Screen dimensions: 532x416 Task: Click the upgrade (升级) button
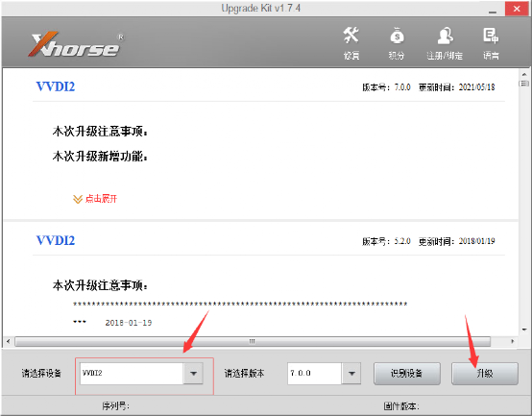click(485, 374)
